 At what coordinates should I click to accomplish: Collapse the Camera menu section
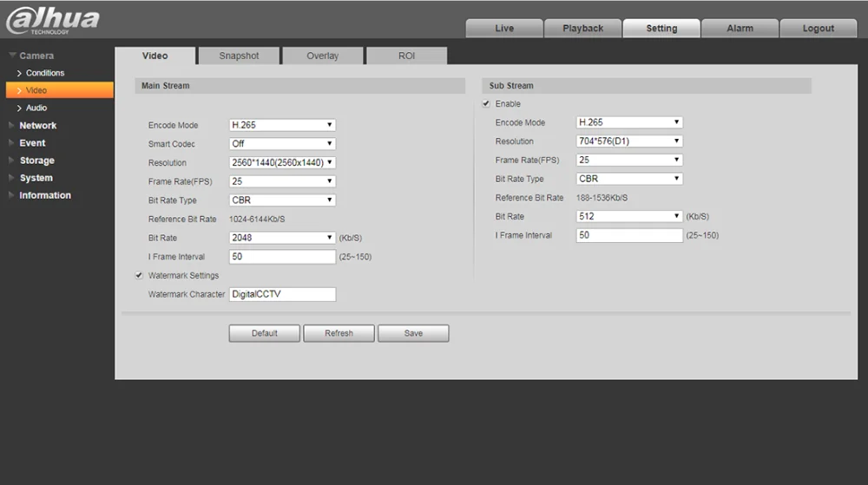(x=32, y=56)
